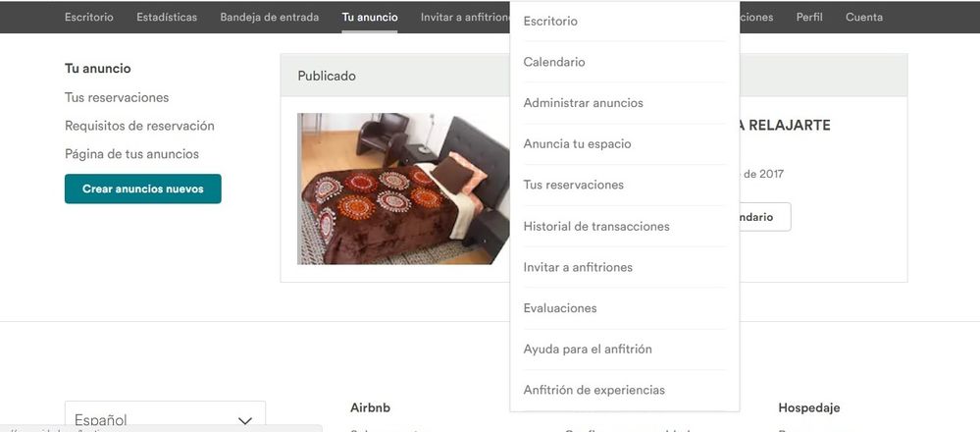
Task: Select Historial de transacciones menu item
Action: [596, 227]
